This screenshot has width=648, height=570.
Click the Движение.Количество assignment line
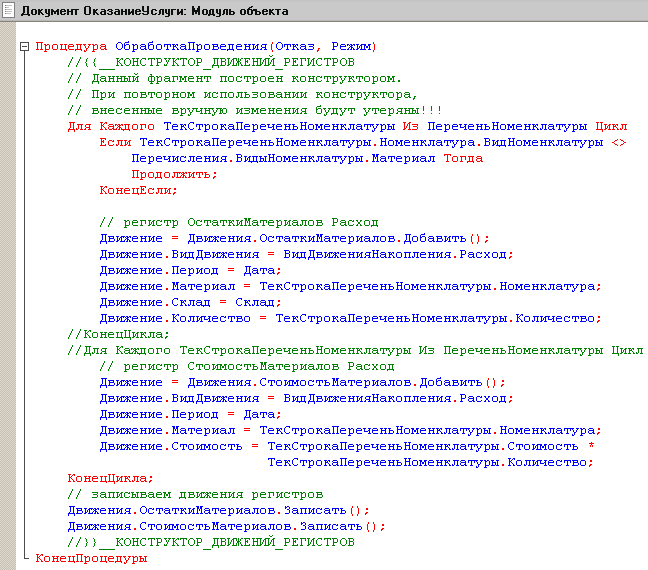pyautogui.click(x=350, y=319)
